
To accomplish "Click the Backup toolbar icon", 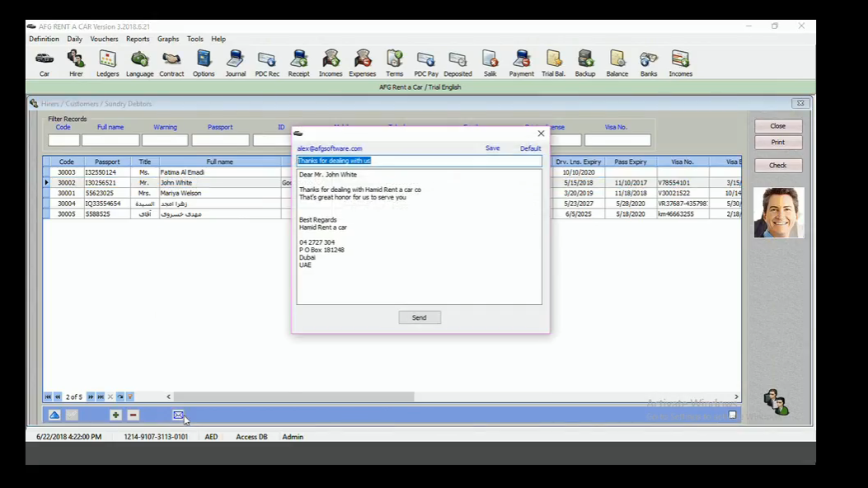I will [x=585, y=63].
